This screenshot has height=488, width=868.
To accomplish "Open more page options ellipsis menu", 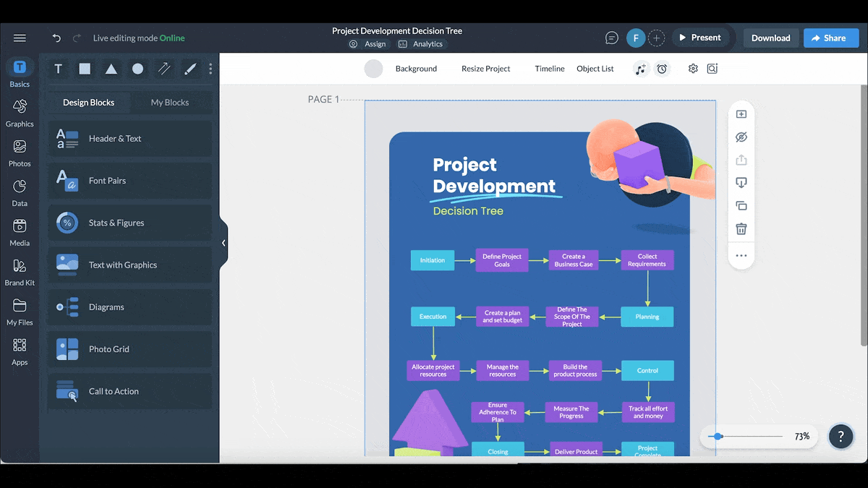I will coord(741,255).
